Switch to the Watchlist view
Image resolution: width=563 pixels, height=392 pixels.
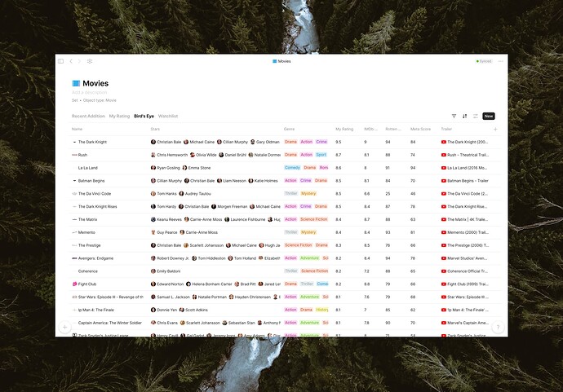click(168, 117)
